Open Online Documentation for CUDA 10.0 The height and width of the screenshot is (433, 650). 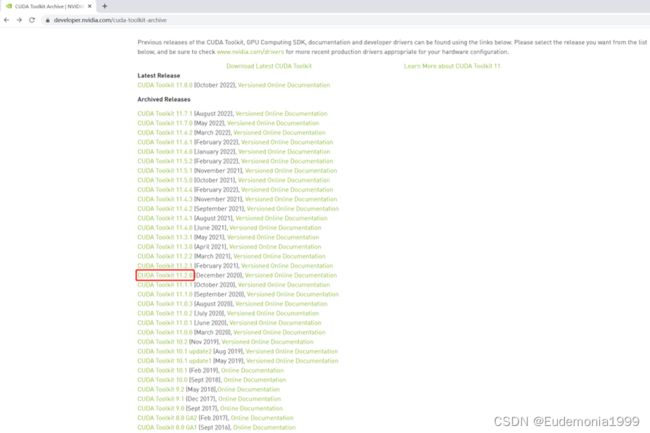(x=255, y=380)
